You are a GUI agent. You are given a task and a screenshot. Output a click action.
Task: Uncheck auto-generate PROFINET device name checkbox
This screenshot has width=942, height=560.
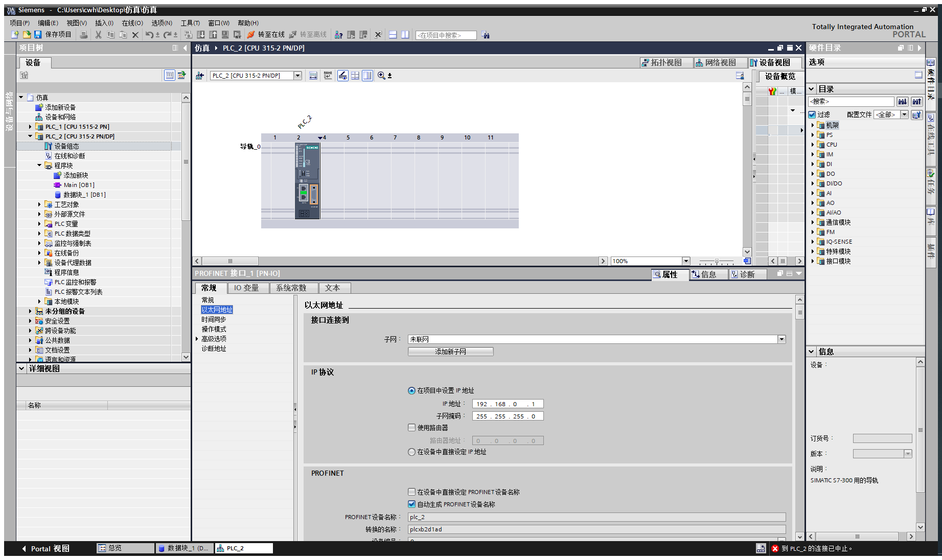click(411, 504)
